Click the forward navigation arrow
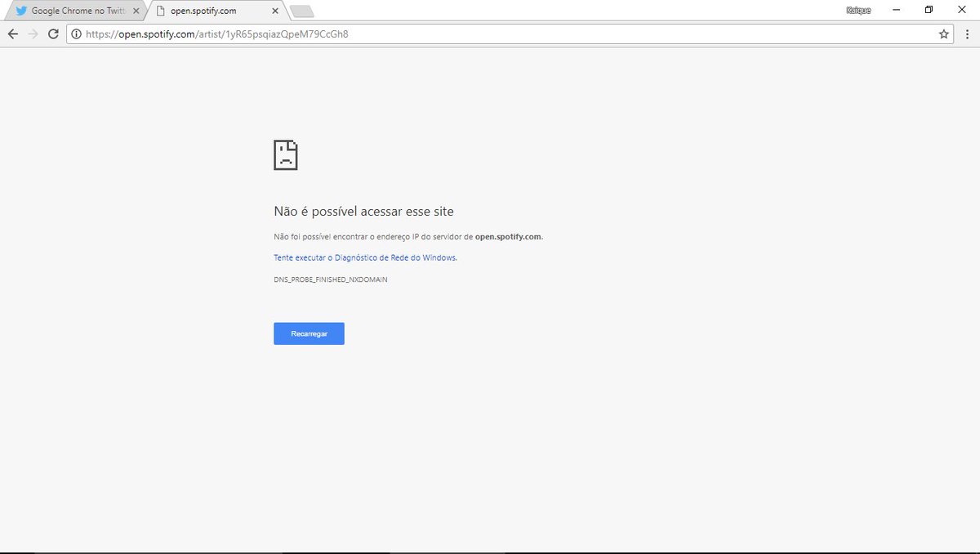This screenshot has width=980, height=554. 33,34
